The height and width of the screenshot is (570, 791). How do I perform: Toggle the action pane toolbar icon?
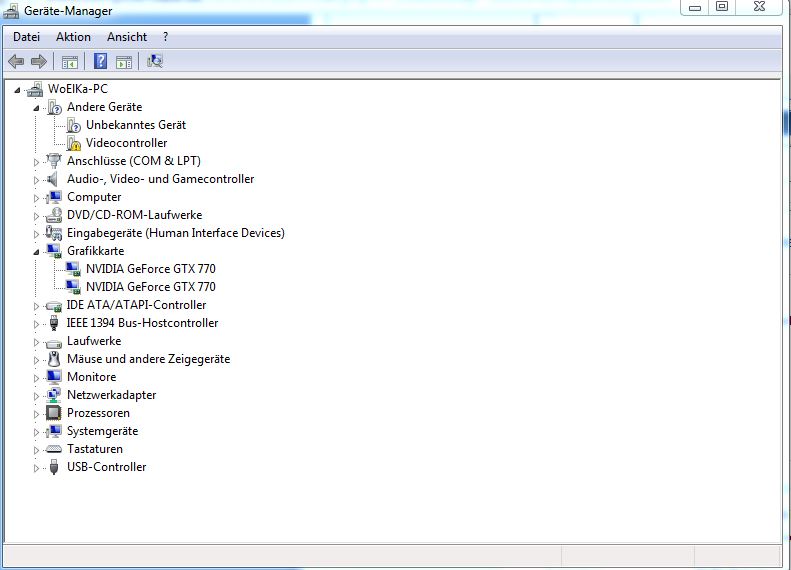124,62
